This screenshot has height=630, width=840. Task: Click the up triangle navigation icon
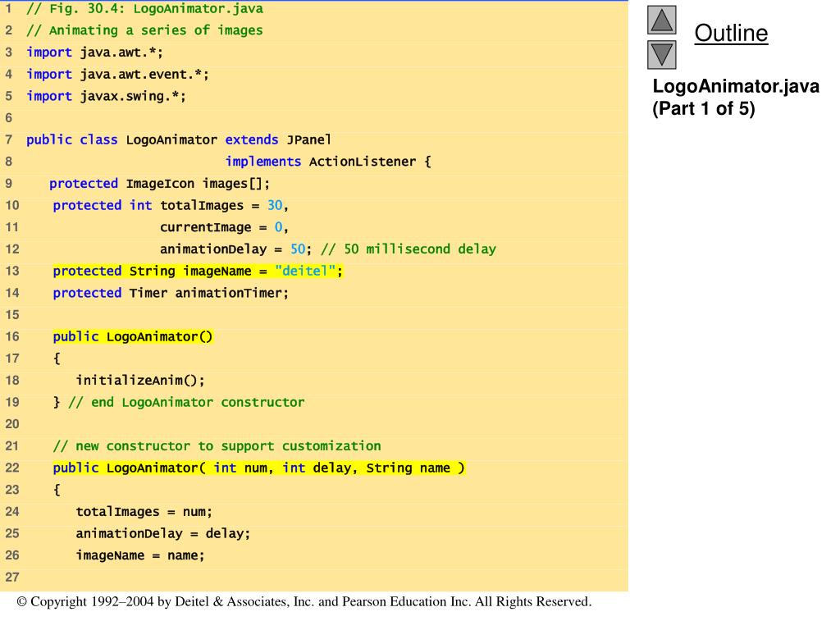coord(662,21)
